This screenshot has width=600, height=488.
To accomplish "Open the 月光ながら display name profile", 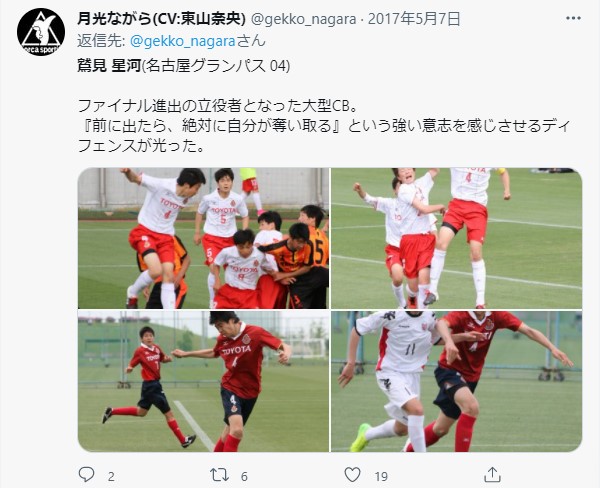I will 161,18.
